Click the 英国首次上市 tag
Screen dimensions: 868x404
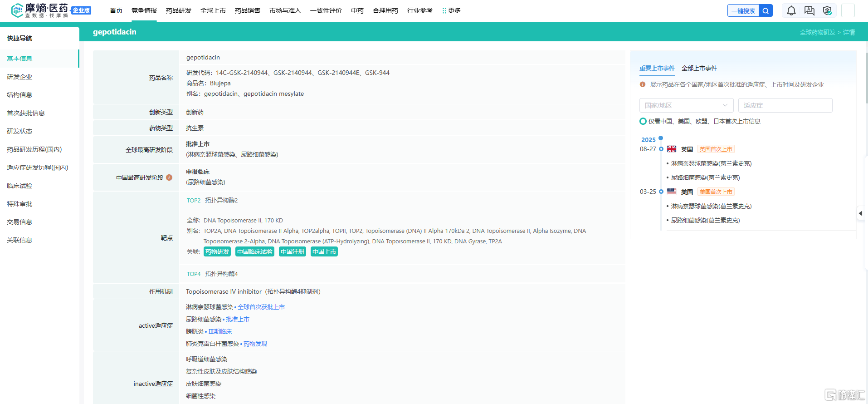coord(716,149)
